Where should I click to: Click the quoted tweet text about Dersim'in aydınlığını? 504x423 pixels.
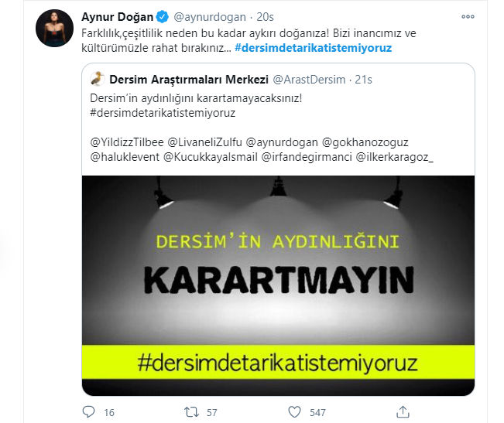tap(196, 98)
